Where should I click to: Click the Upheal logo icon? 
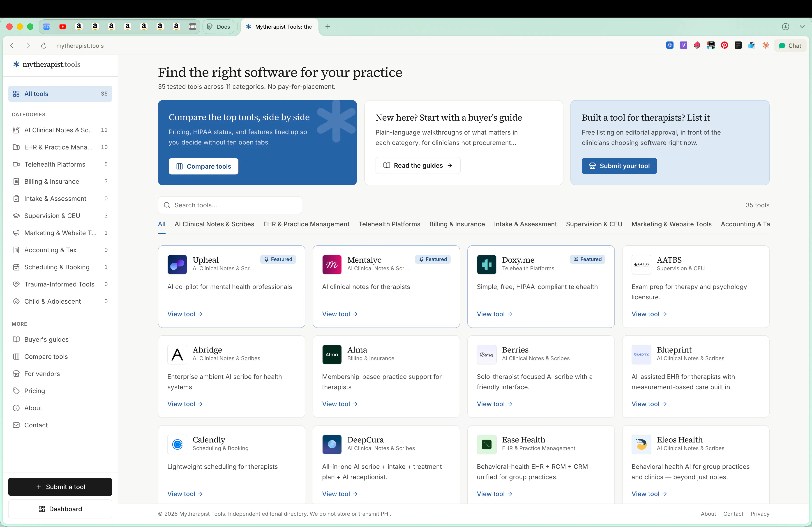(177, 265)
